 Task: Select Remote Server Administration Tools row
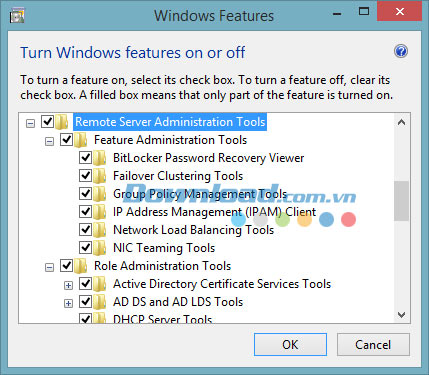tap(170, 122)
